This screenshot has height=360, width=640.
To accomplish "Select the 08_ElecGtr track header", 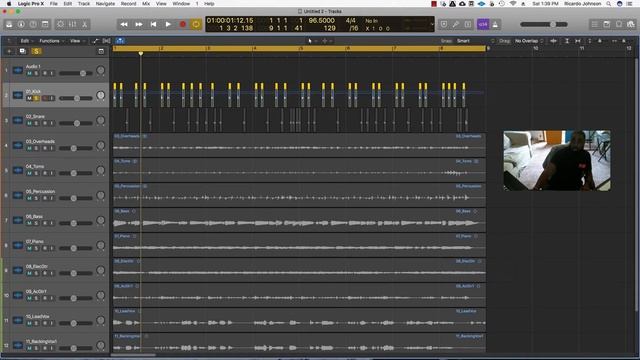I will coord(56,270).
